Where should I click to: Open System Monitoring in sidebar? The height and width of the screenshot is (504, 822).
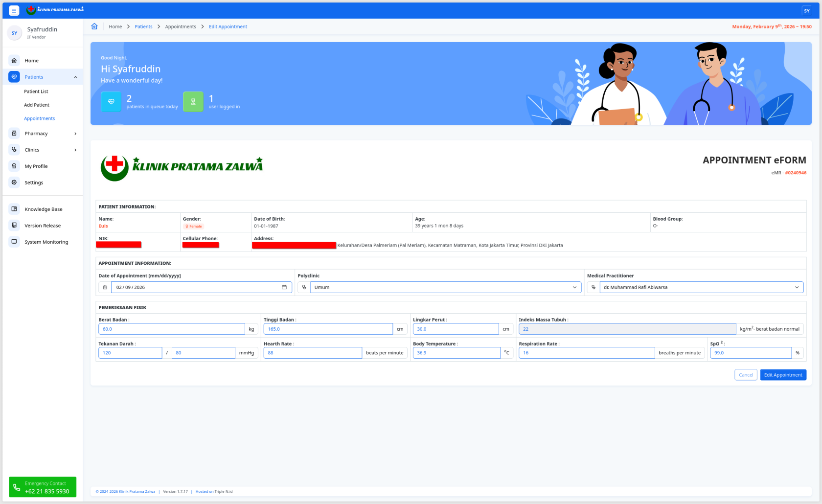tap(46, 242)
